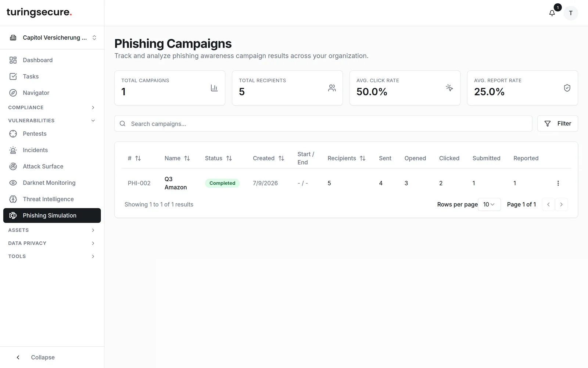Open Navigator in the sidebar
588x368 pixels.
52,93
